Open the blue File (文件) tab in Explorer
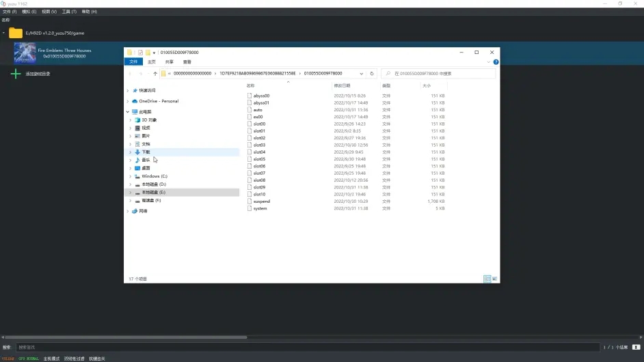 pos(133,62)
